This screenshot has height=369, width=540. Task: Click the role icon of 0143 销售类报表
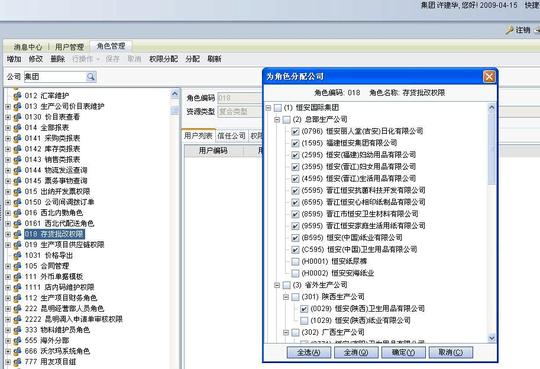tap(17, 160)
